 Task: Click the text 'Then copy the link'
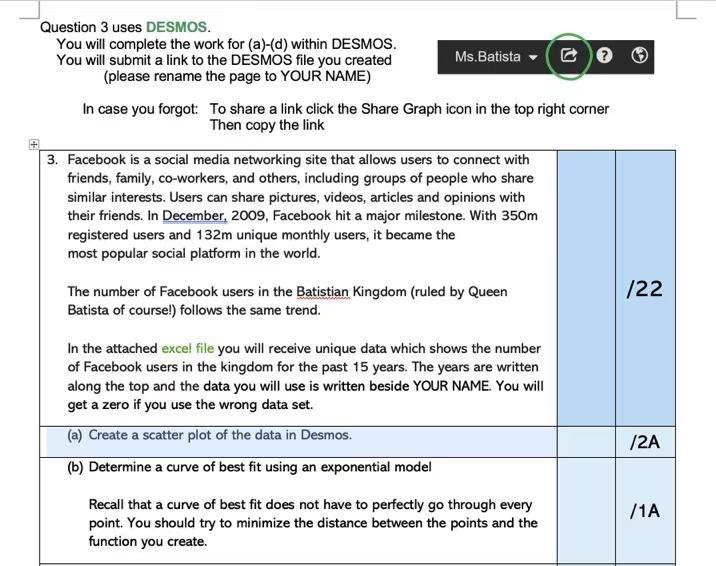[267, 125]
